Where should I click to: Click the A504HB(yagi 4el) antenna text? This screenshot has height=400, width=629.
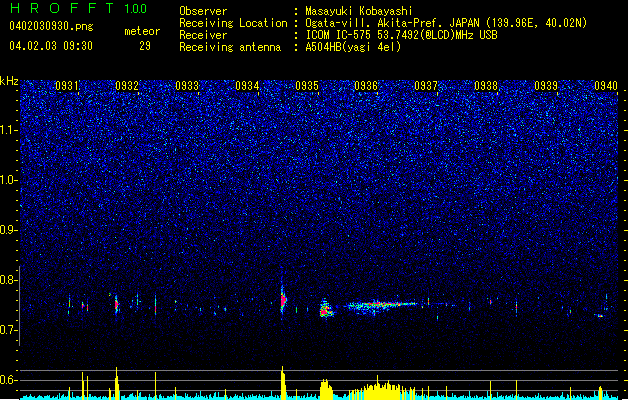(x=353, y=47)
